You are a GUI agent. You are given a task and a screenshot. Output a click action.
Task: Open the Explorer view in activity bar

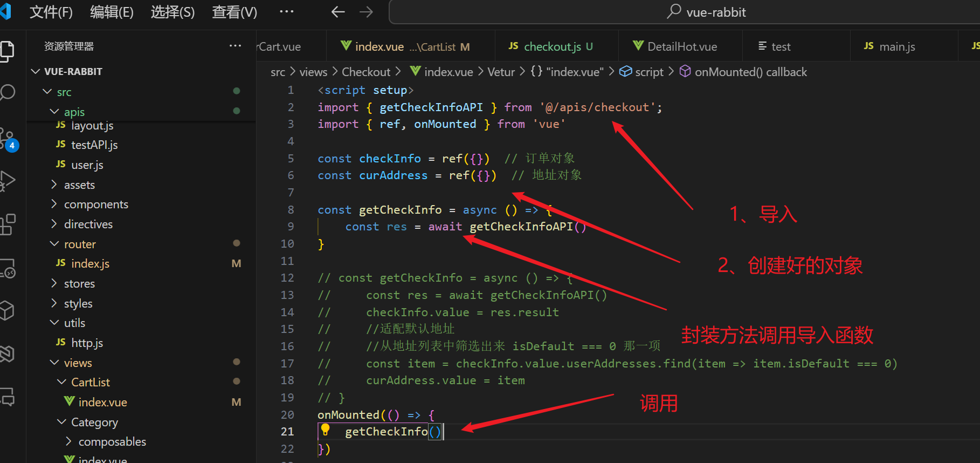7,51
